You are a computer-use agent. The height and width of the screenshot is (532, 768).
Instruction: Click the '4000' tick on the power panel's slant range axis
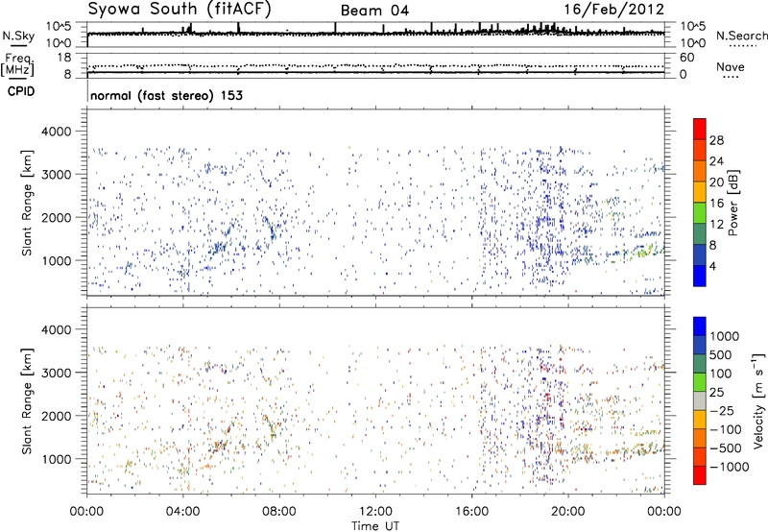pyautogui.click(x=57, y=132)
